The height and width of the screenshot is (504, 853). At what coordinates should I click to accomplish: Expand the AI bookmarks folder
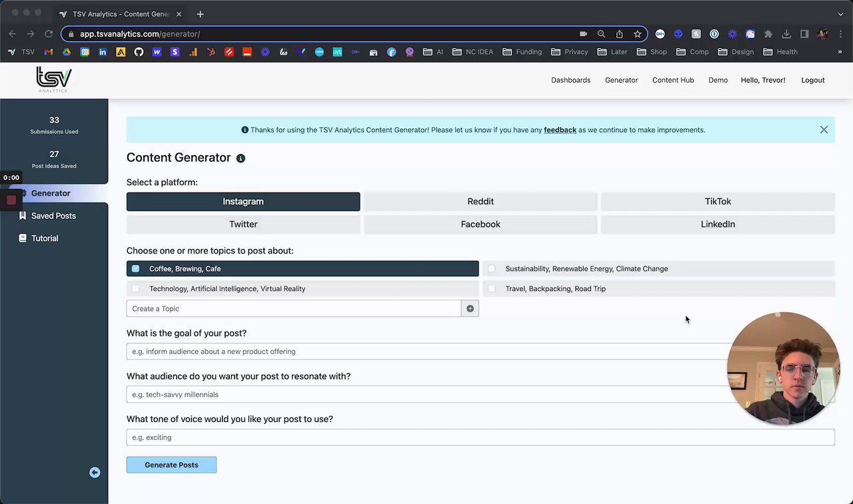[433, 52]
